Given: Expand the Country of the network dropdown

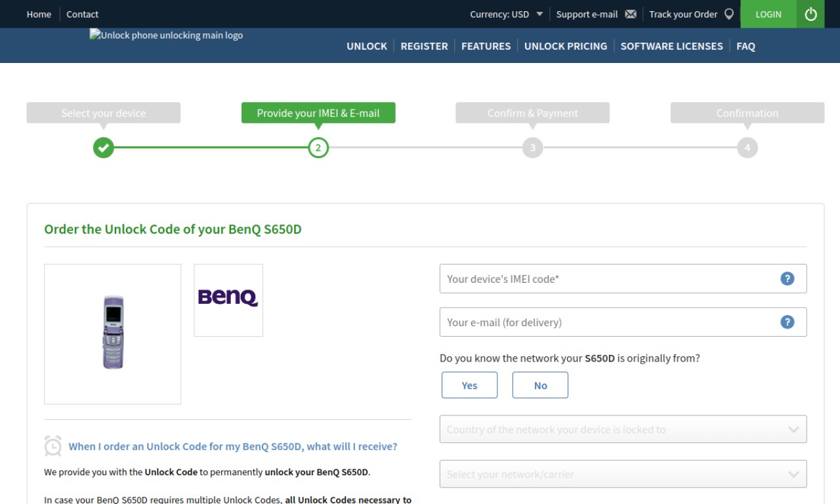Looking at the screenshot, I should (x=623, y=429).
